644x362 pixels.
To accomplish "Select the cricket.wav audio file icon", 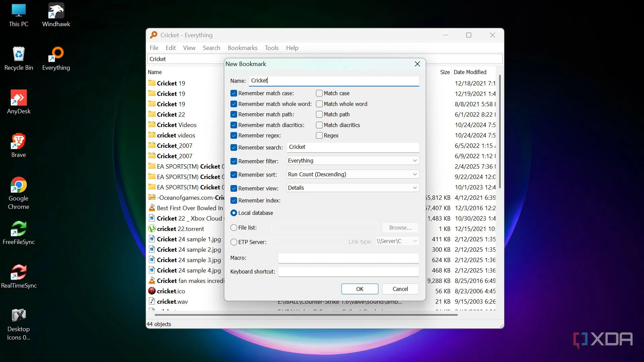I will [x=152, y=301].
